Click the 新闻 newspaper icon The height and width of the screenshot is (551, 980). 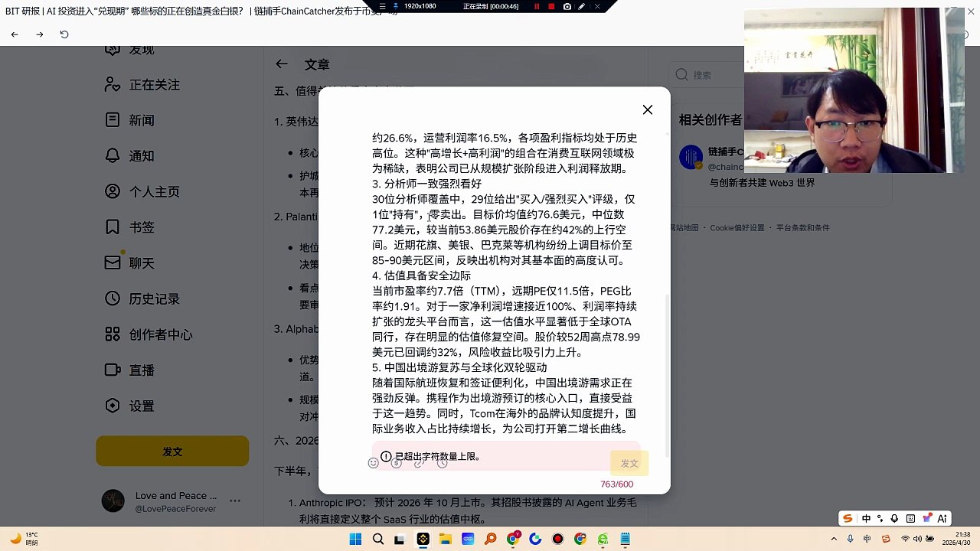point(113,120)
